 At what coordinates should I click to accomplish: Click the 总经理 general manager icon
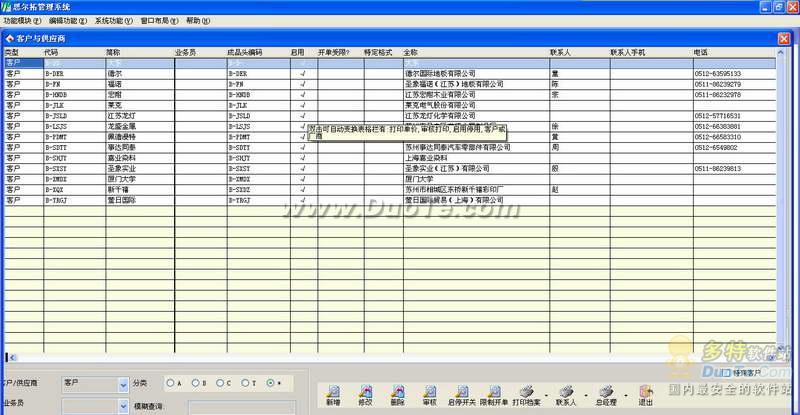[605, 395]
